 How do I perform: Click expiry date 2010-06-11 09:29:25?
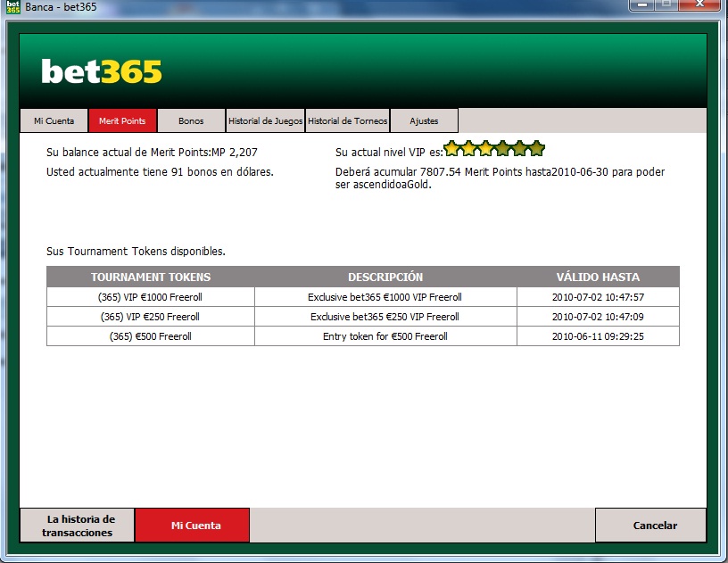pyautogui.click(x=598, y=336)
